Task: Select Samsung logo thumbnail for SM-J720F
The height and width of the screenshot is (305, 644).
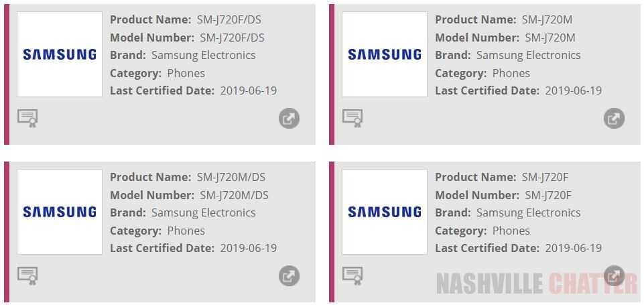Action: coord(385,212)
